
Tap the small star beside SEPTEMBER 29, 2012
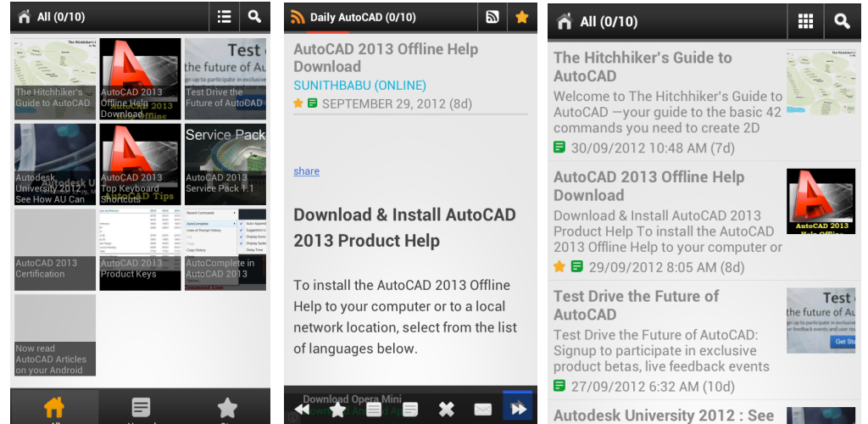click(298, 103)
